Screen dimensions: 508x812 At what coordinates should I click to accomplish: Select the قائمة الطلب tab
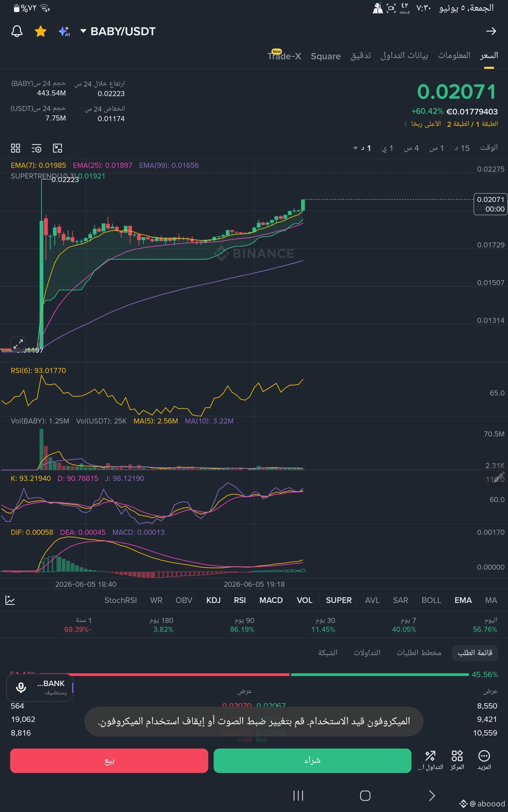(475, 653)
